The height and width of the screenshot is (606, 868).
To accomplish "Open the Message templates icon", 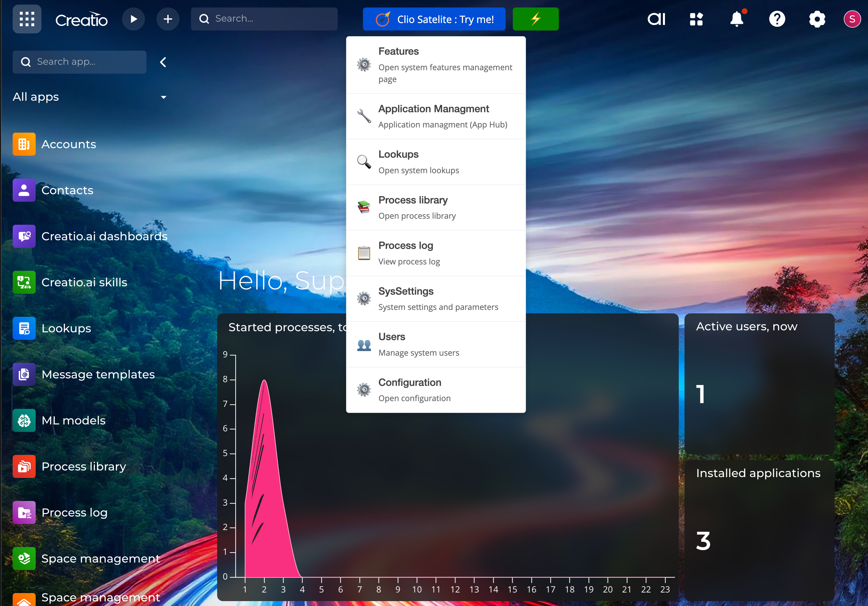I will point(24,374).
